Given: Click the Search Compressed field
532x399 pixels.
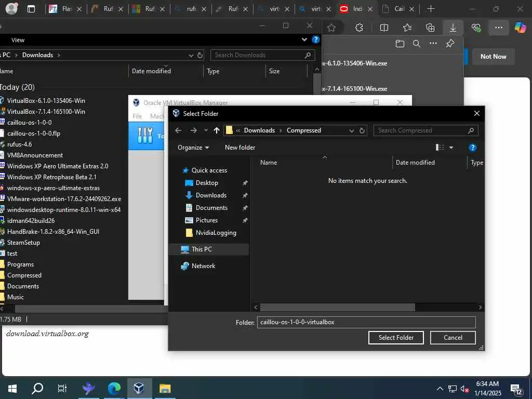Looking at the screenshot, I should 426,130.
